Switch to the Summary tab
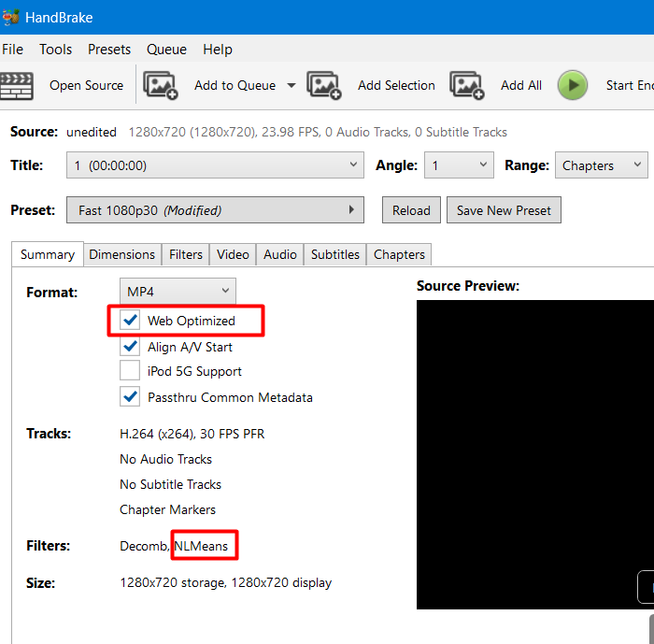Image resolution: width=654 pixels, height=644 pixels. pos(48,254)
